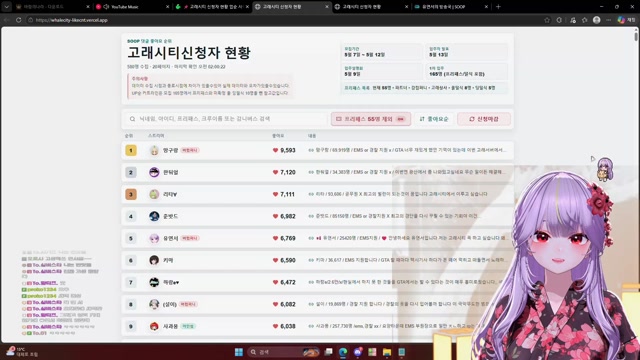This screenshot has width=640, height=360.
Task: Open the comment link icon in rank 3 row
Action: [x=311, y=194]
